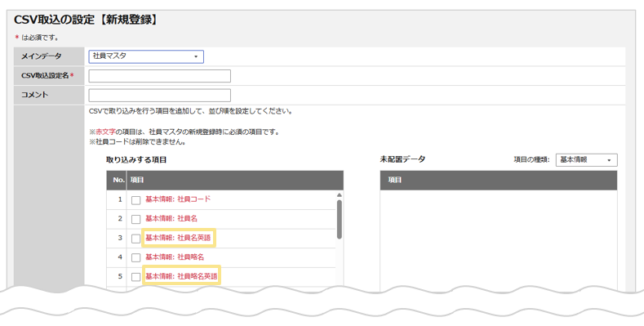The image size is (644, 326).
Task: Click row number 5 in the item list
Action: click(120, 276)
